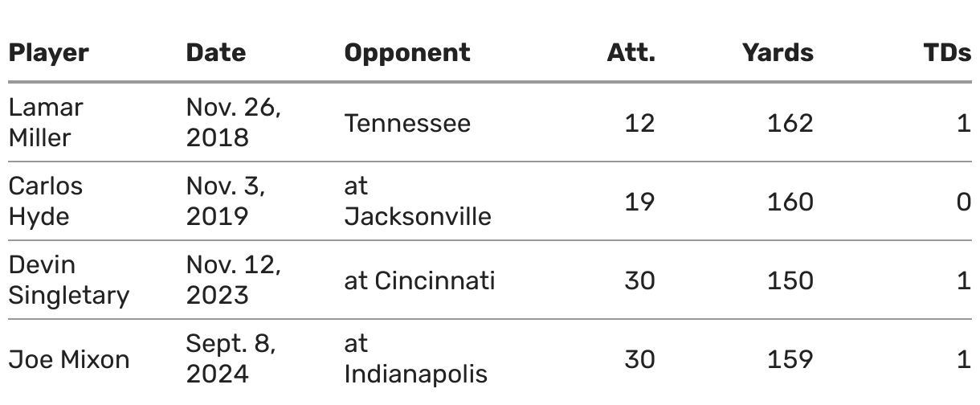This screenshot has width=980, height=405.
Task: Select Devin Singletary in the table
Action: tap(68, 280)
